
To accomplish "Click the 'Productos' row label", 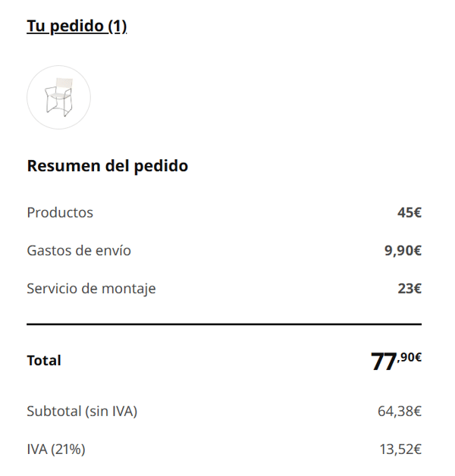I will tap(60, 212).
